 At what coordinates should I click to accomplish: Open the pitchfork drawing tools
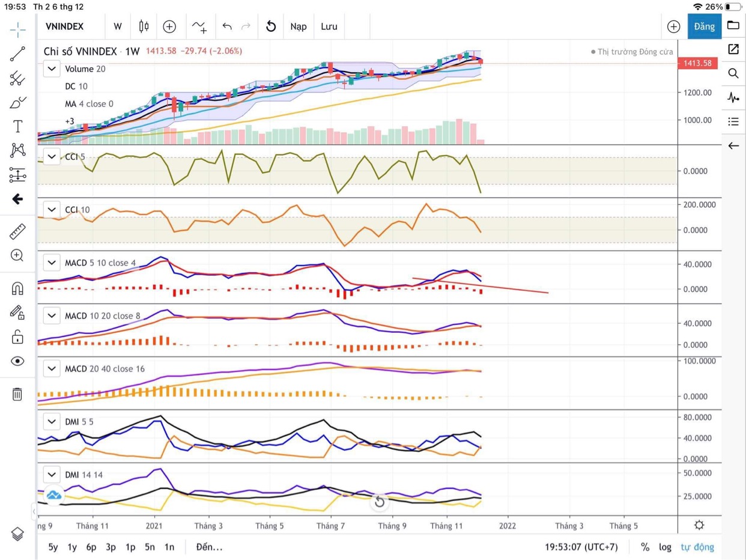(x=17, y=78)
